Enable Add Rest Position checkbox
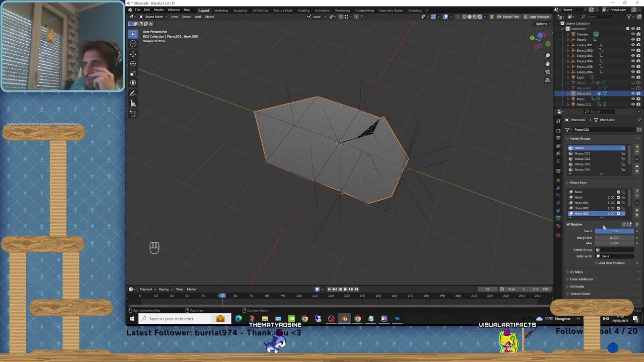The height and width of the screenshot is (362, 644). 596,263
